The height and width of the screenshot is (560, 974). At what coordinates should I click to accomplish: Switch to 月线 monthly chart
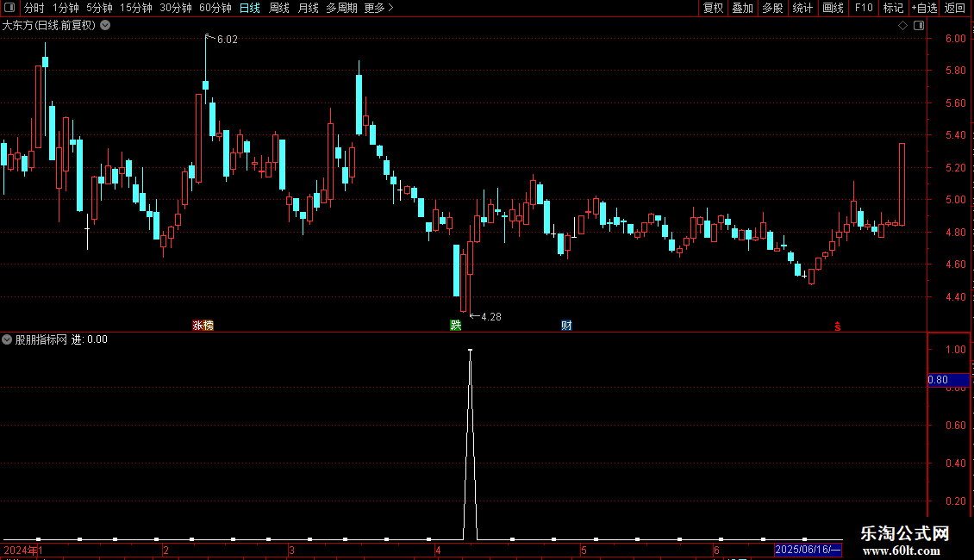(x=308, y=8)
